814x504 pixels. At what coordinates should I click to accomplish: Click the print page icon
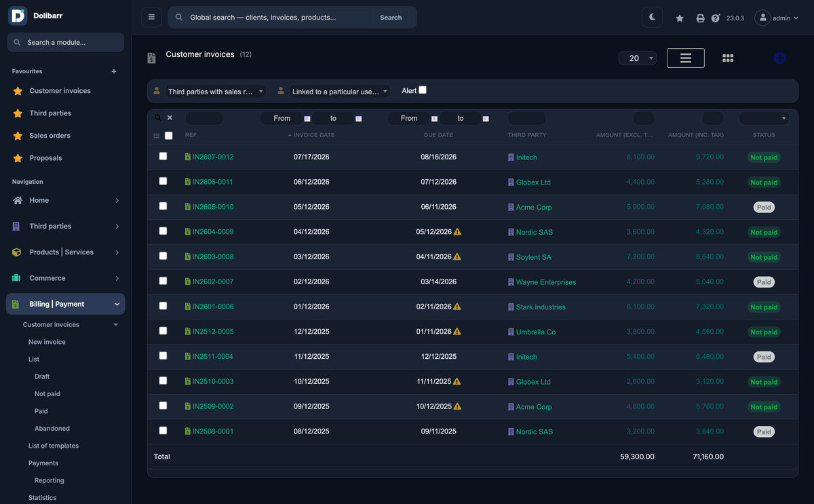point(700,18)
